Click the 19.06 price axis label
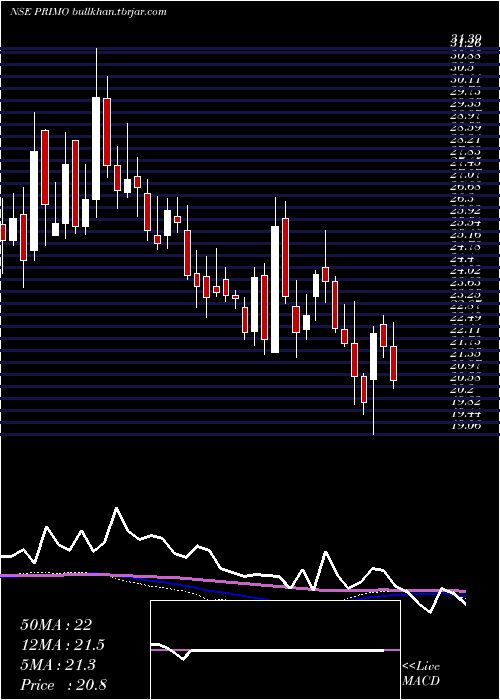The width and height of the screenshot is (500, 700). click(x=466, y=426)
